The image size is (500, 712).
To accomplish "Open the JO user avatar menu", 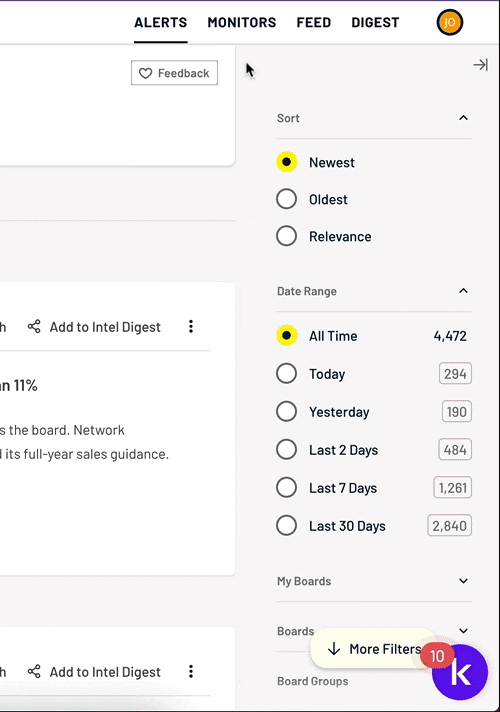I will (450, 22).
